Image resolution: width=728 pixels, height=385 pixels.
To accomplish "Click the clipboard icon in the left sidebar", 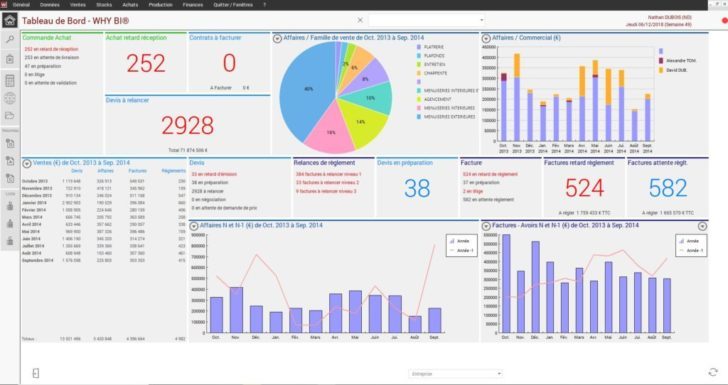I will 10,59.
